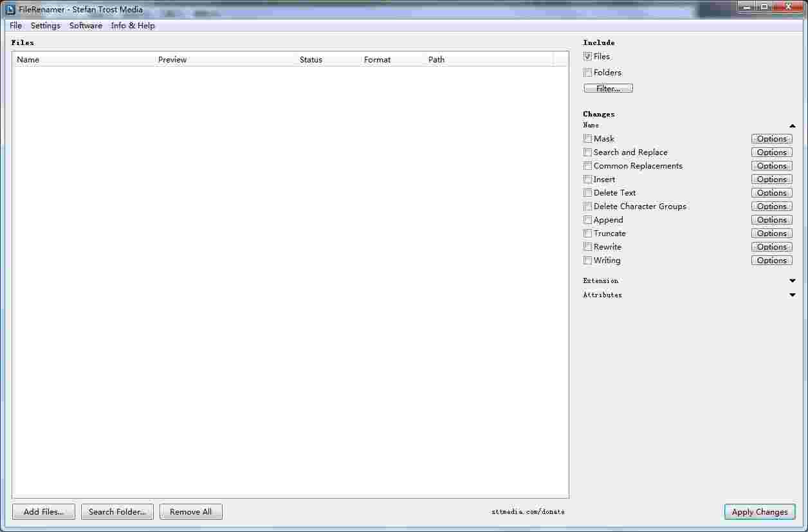This screenshot has width=808, height=532.
Task: Open Options for Delete Character Groups
Action: point(772,206)
